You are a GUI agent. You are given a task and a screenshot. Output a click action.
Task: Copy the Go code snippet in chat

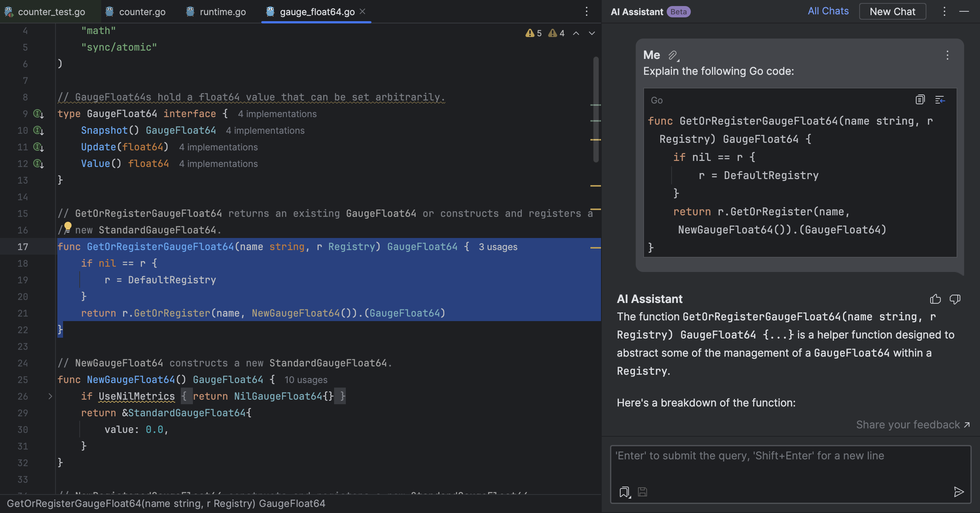(x=920, y=100)
